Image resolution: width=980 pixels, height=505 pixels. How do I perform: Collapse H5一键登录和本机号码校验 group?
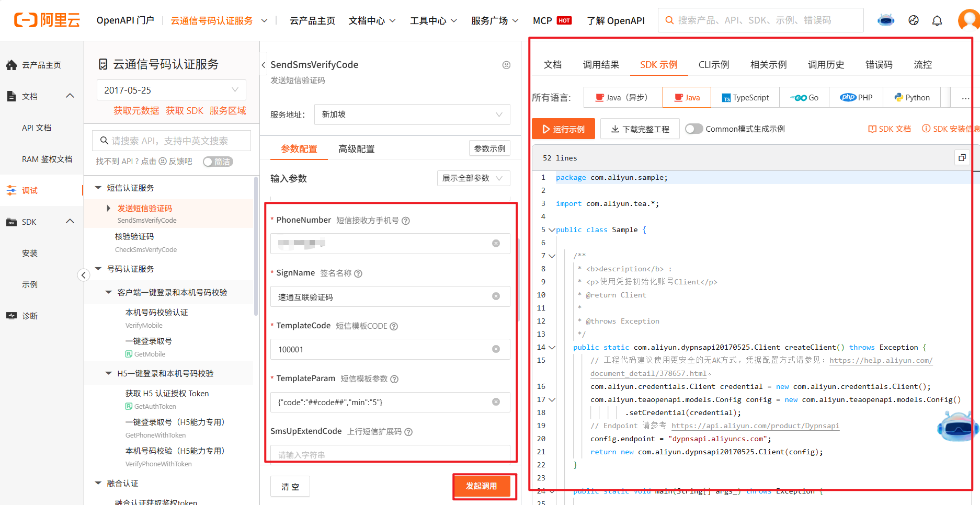tap(109, 373)
